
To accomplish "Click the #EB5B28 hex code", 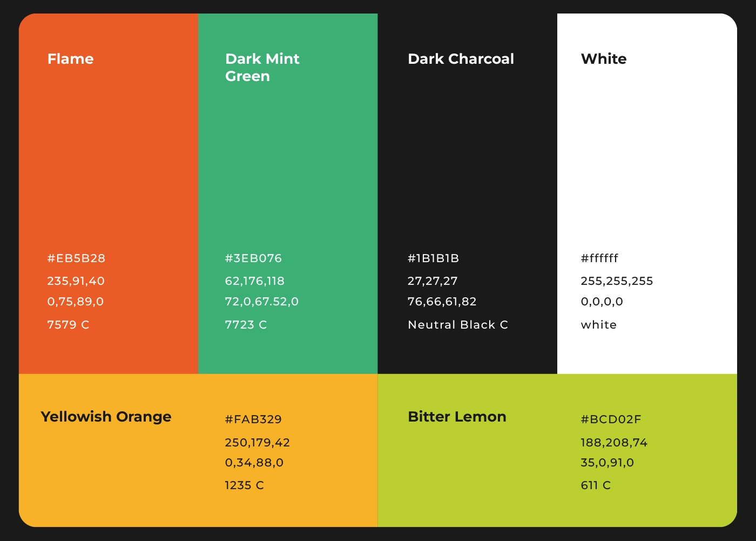I will click(x=76, y=258).
